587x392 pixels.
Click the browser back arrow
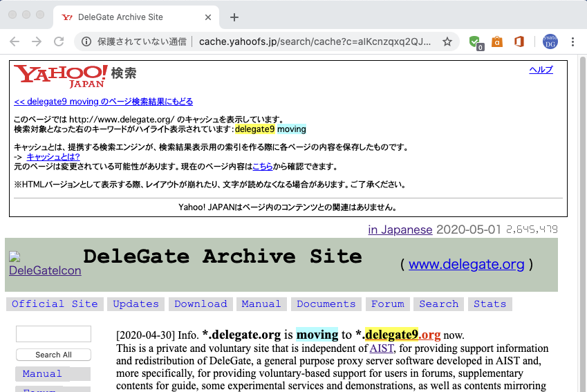tap(15, 41)
